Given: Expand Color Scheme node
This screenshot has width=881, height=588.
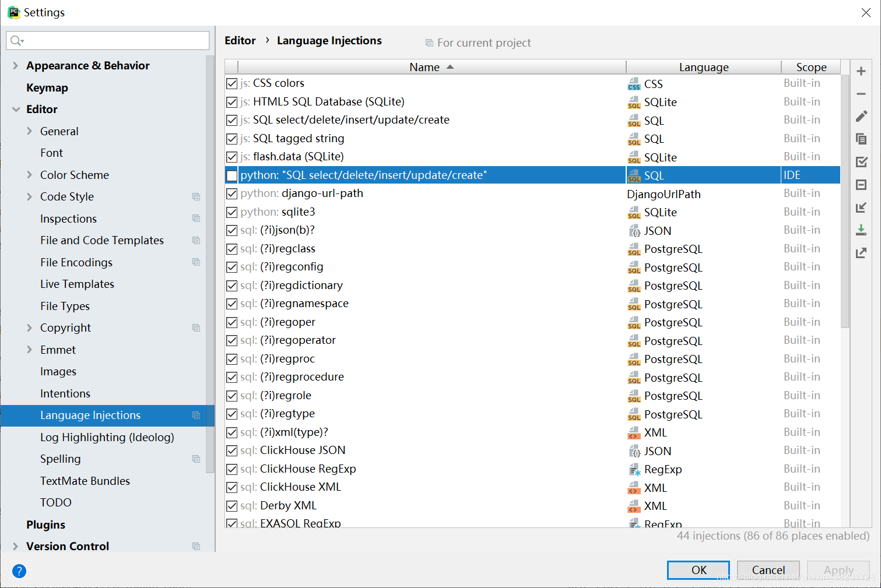Looking at the screenshot, I should tap(29, 175).
